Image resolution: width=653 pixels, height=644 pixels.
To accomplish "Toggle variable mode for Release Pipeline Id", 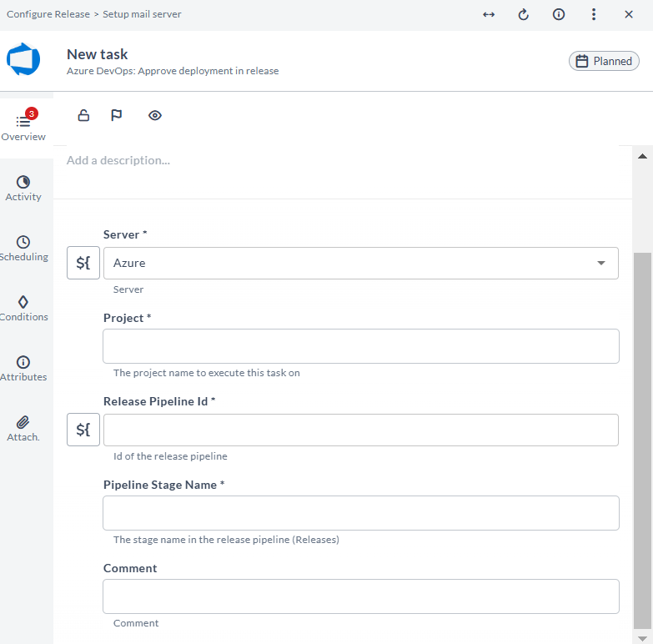I will click(x=83, y=430).
